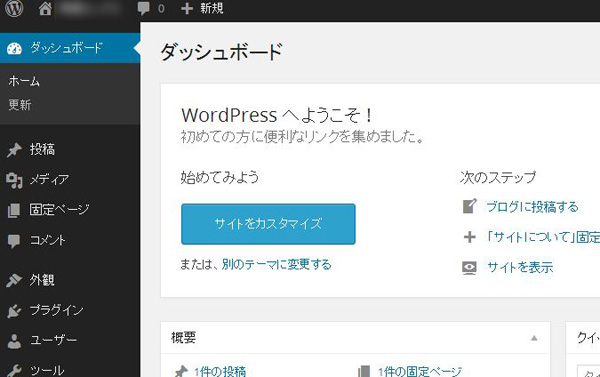The height and width of the screenshot is (377, 600).
Task: Click the wrench icon for ツール
Action: pyautogui.click(x=14, y=370)
